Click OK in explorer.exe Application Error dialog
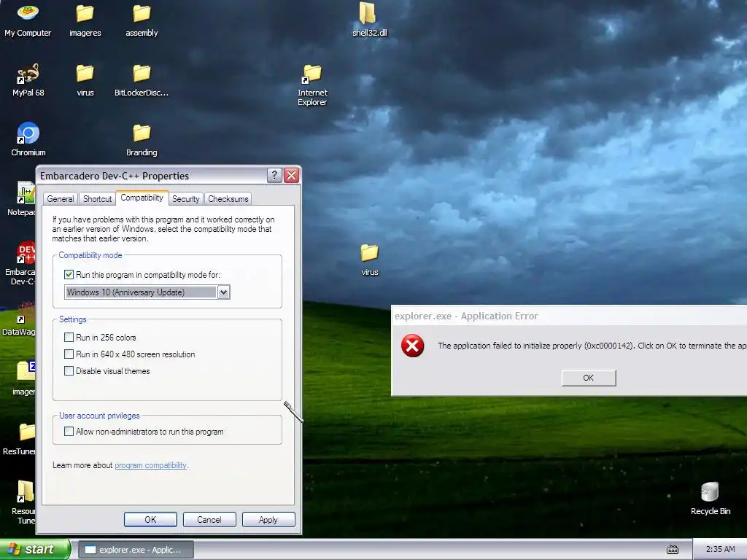Viewport: 747px width, 560px height. (x=589, y=378)
